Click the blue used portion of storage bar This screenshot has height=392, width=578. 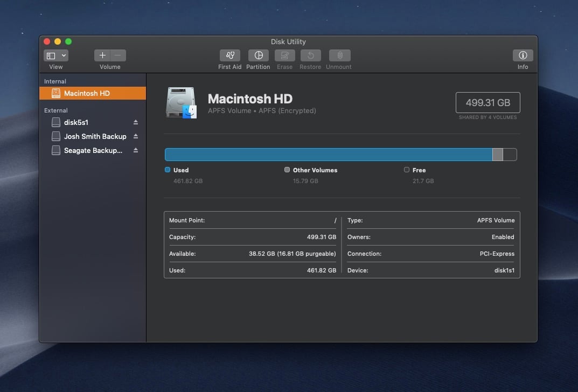click(x=329, y=155)
